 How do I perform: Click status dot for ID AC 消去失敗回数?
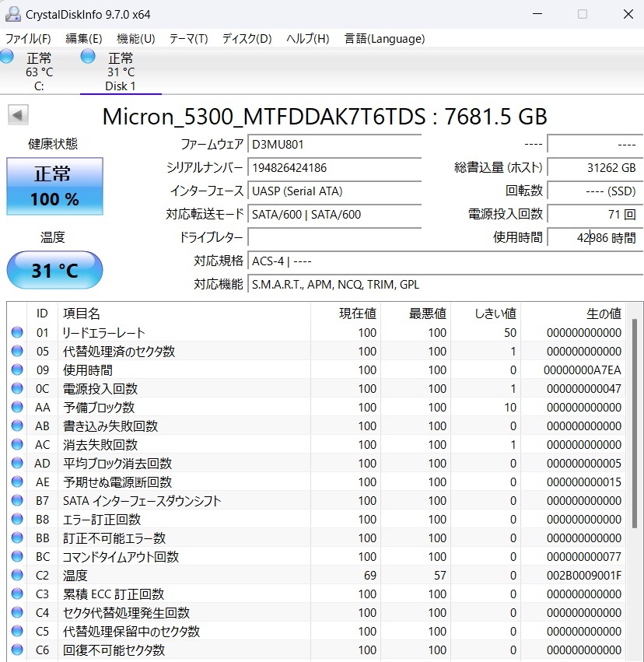tap(17, 444)
